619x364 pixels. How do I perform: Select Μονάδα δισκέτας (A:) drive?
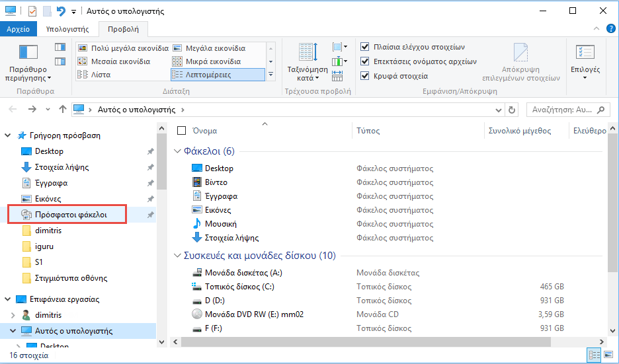[243, 273]
